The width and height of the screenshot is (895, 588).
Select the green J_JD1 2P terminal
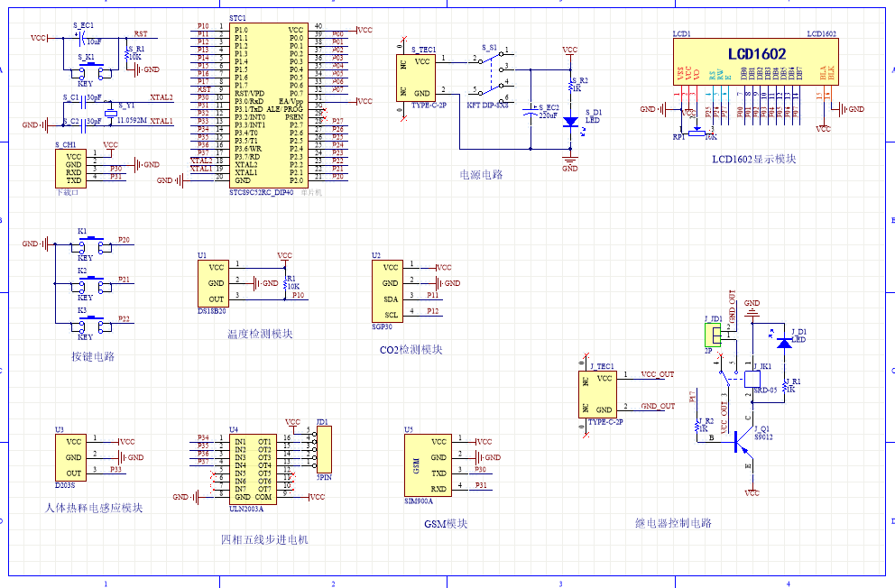tap(710, 334)
